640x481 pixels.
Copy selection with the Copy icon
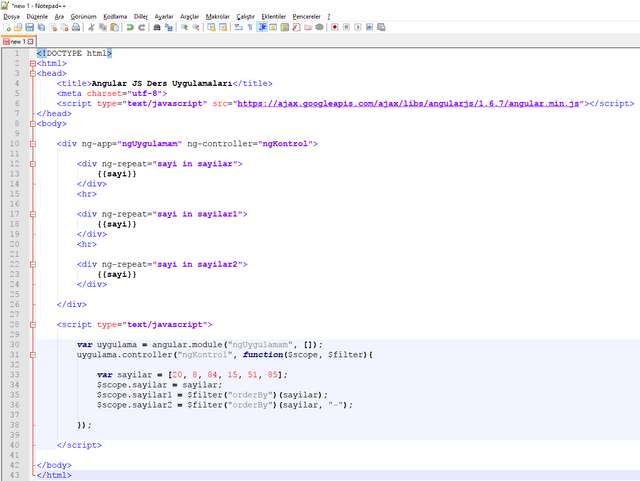[103, 27]
